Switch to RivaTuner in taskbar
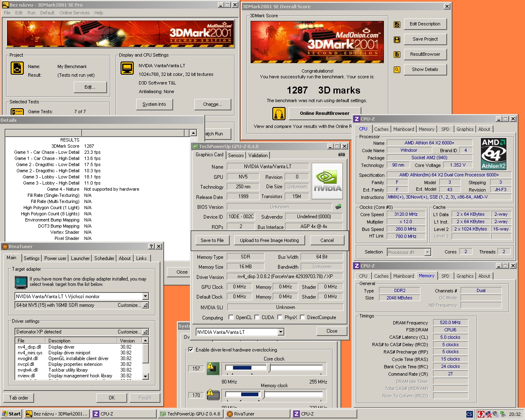This screenshot has height=420, width=525. tap(257, 414)
